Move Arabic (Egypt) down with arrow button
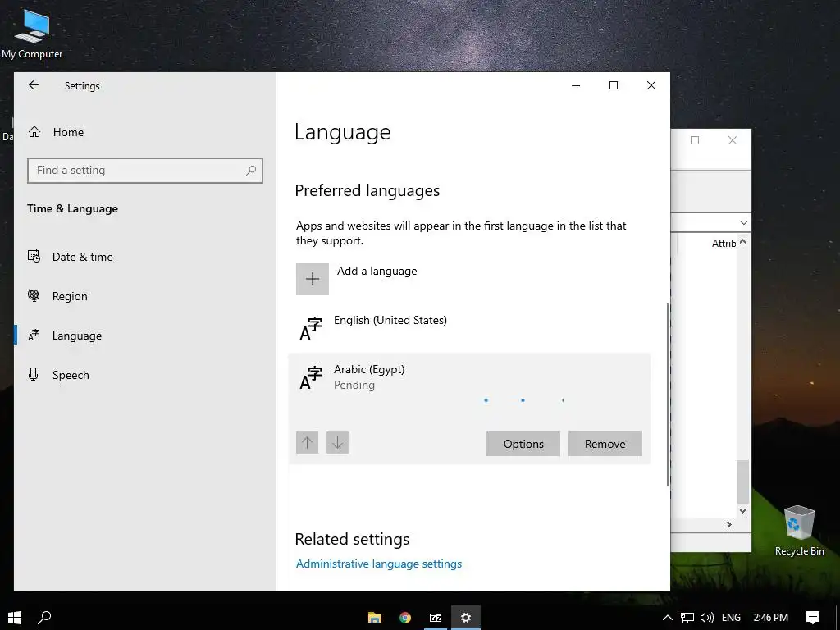840x630 pixels. tap(337, 442)
